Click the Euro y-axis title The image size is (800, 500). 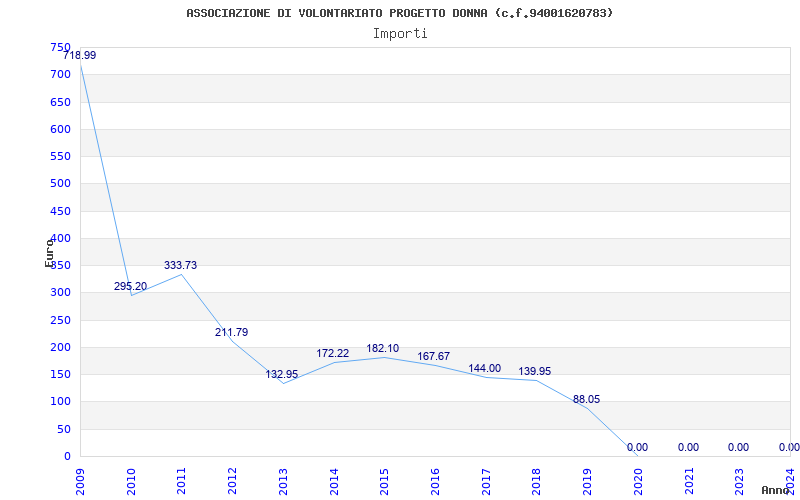coord(49,253)
